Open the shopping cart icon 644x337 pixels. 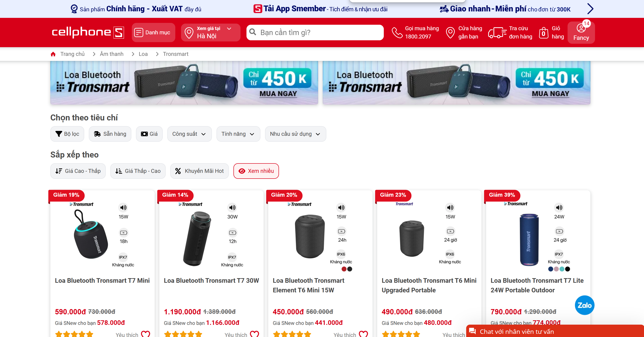[544, 33]
